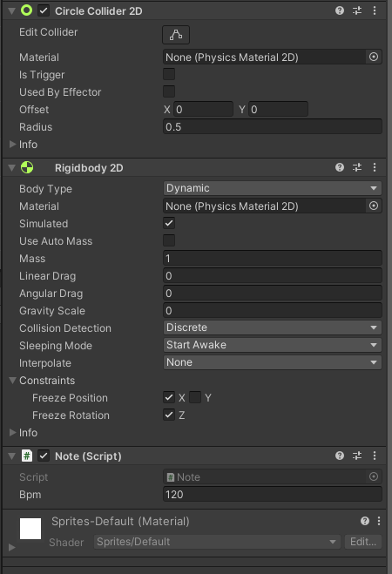Screen dimensions: 392x574
Task: Open Circle Collider 2D help reference icon
Action: 340,10
